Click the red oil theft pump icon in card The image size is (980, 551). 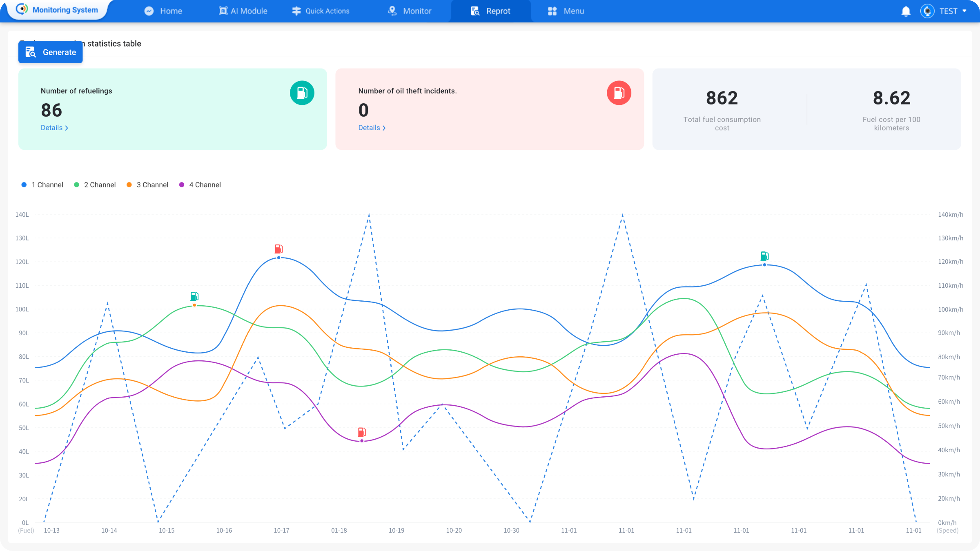pyautogui.click(x=619, y=93)
